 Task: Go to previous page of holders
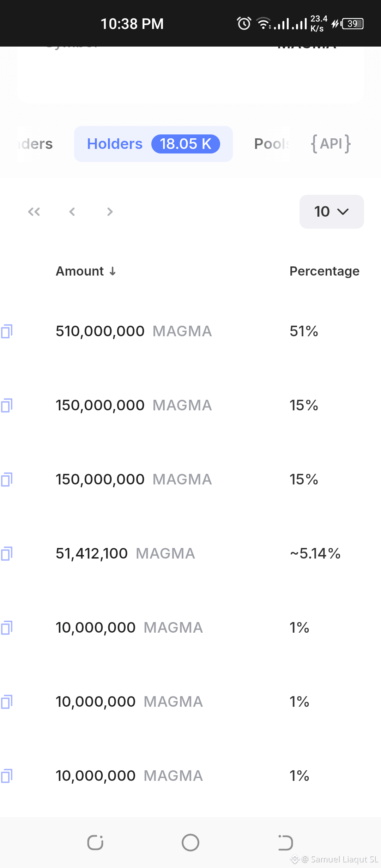[72, 212]
